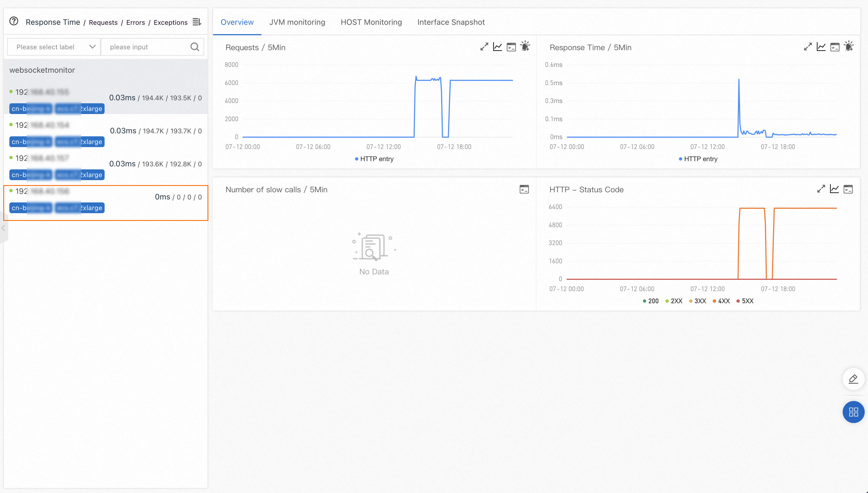
Task: Switch to JVM monitoring tab
Action: coord(297,22)
